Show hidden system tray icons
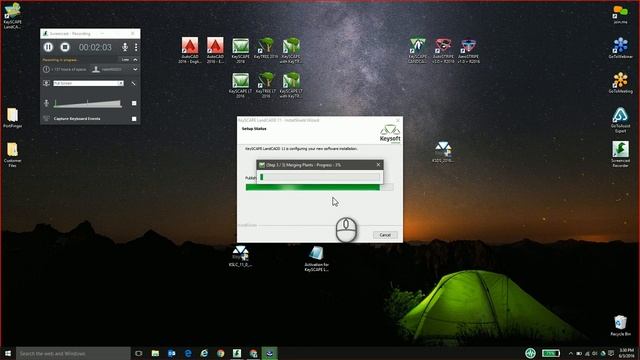640x360 pixels. coord(571,353)
